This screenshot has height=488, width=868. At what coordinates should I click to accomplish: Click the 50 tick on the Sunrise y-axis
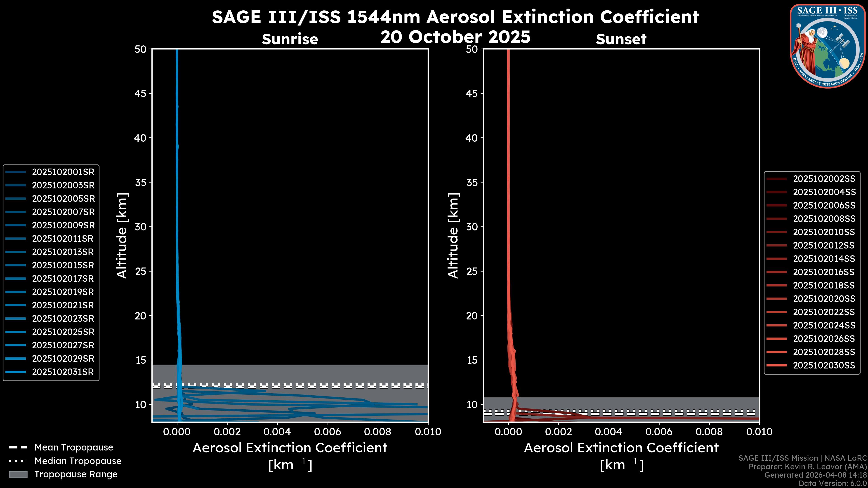141,49
